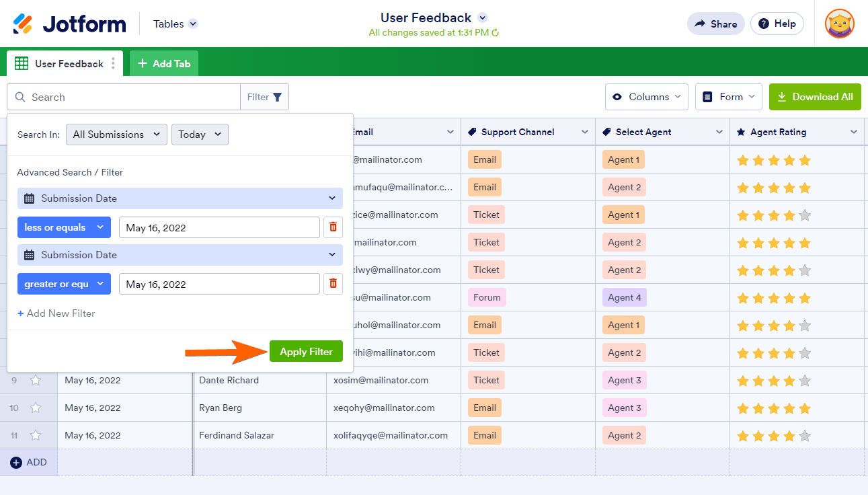Viewport: 868px width, 495px height.
Task: Delete the greater or equals filter
Action: tap(333, 284)
